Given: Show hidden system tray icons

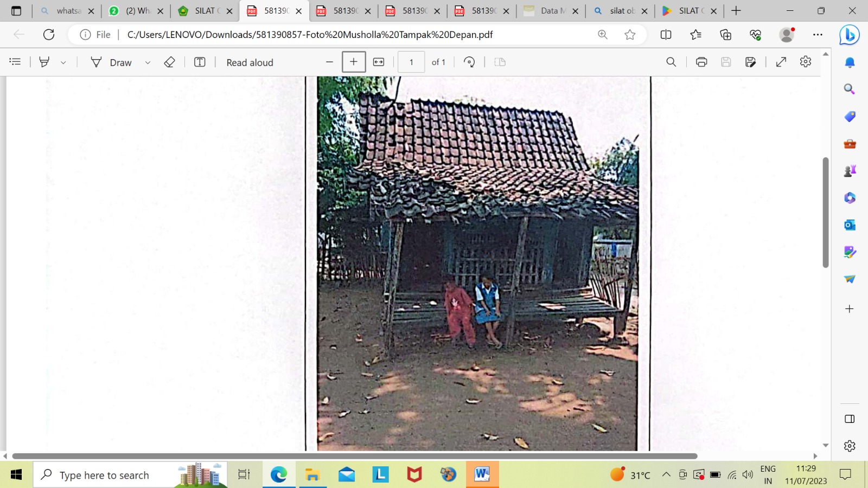Looking at the screenshot, I should click(x=666, y=475).
